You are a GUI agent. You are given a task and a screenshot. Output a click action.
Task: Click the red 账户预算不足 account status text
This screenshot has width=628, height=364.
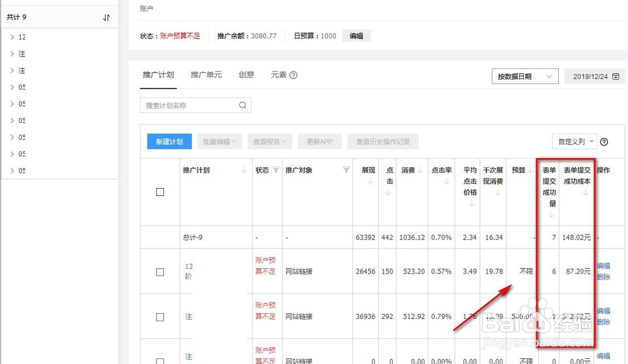click(180, 36)
